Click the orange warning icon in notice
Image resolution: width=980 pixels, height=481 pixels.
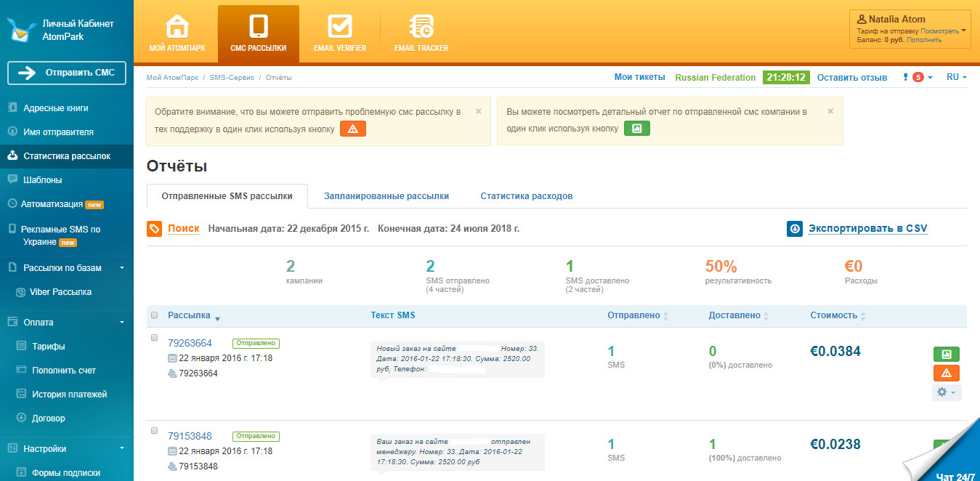(353, 129)
